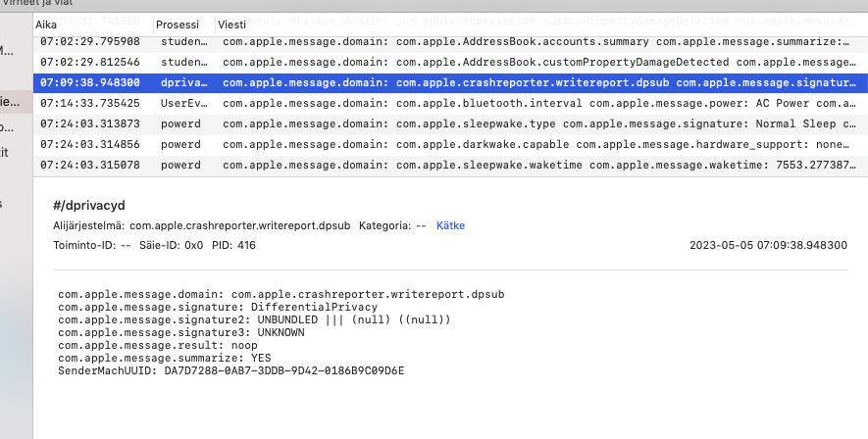
Task: Sort log by the Aika column header
Action: pos(46,24)
